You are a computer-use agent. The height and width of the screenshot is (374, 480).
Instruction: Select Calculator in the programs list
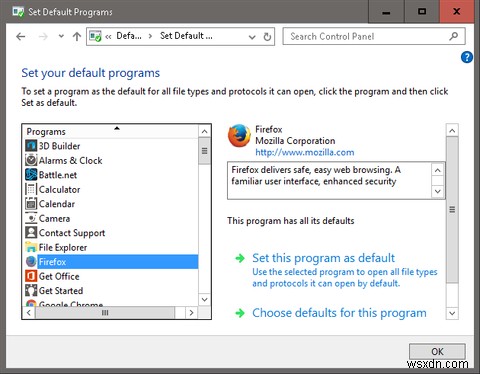[59, 189]
